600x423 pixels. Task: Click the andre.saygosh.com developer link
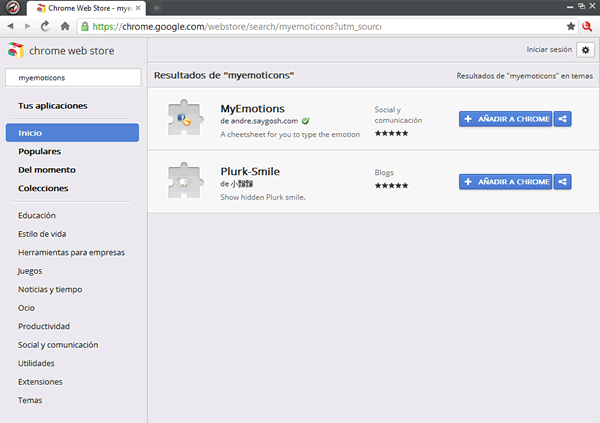point(264,121)
